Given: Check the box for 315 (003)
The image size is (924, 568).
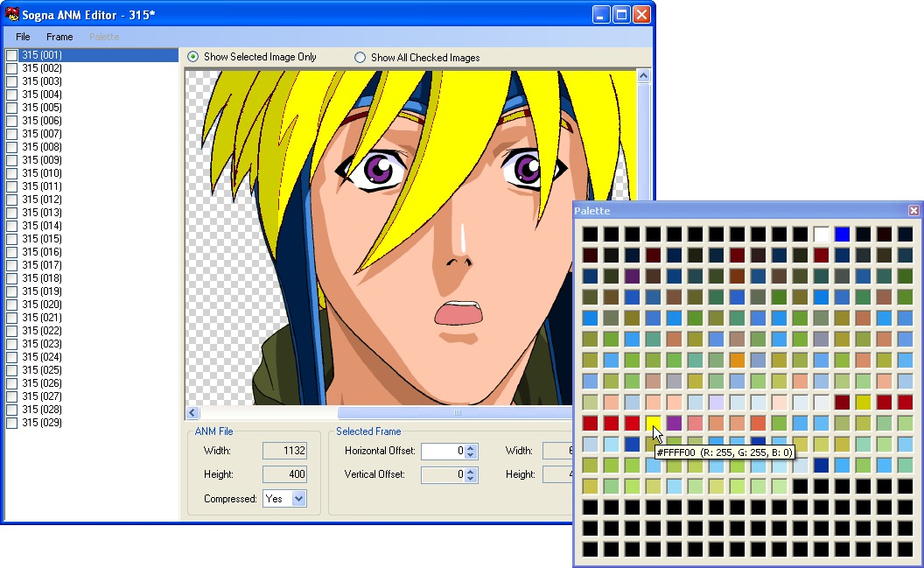Looking at the screenshot, I should pyautogui.click(x=11, y=81).
